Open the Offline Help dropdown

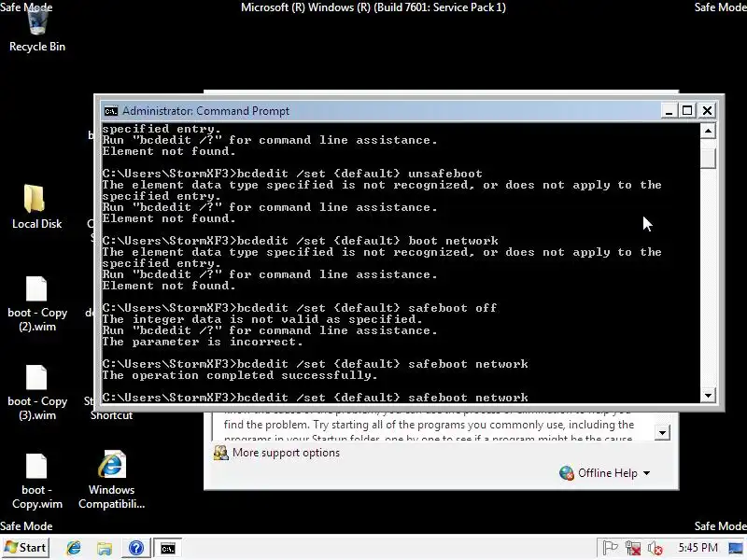(613, 473)
